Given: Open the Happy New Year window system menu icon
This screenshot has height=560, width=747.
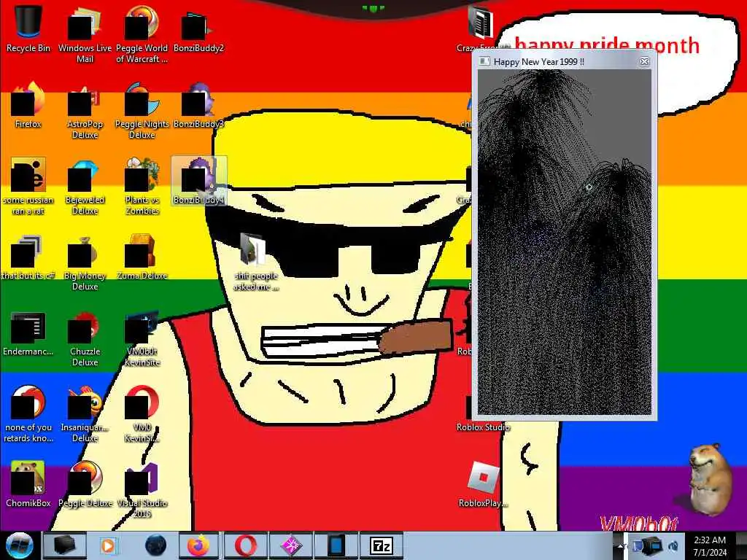Looking at the screenshot, I should [x=484, y=61].
